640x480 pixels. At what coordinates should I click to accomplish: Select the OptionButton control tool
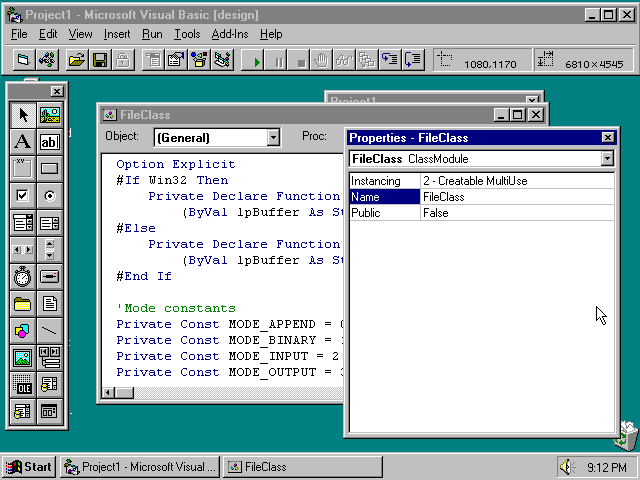49,196
